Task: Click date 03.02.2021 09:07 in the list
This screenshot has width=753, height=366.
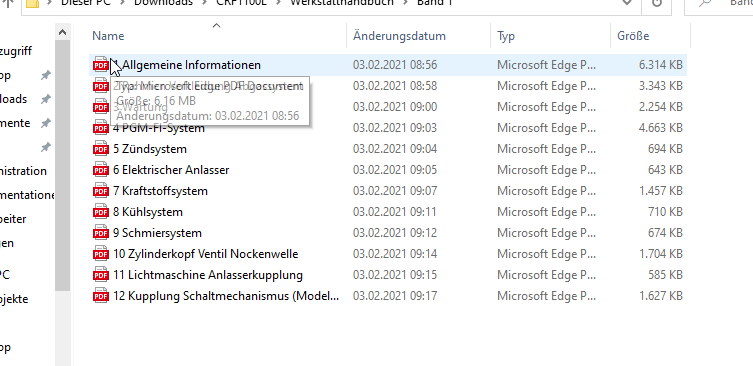Action: point(395,191)
